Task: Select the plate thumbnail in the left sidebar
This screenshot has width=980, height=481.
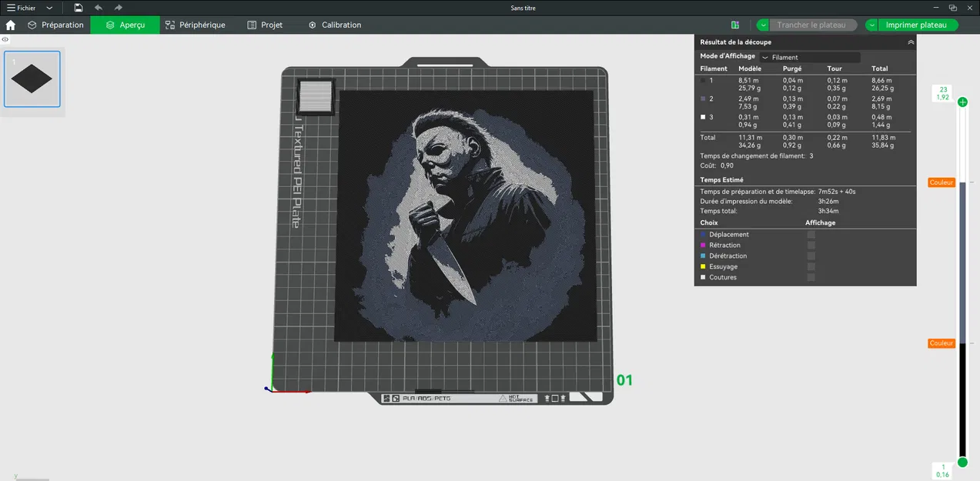Action: (32, 78)
